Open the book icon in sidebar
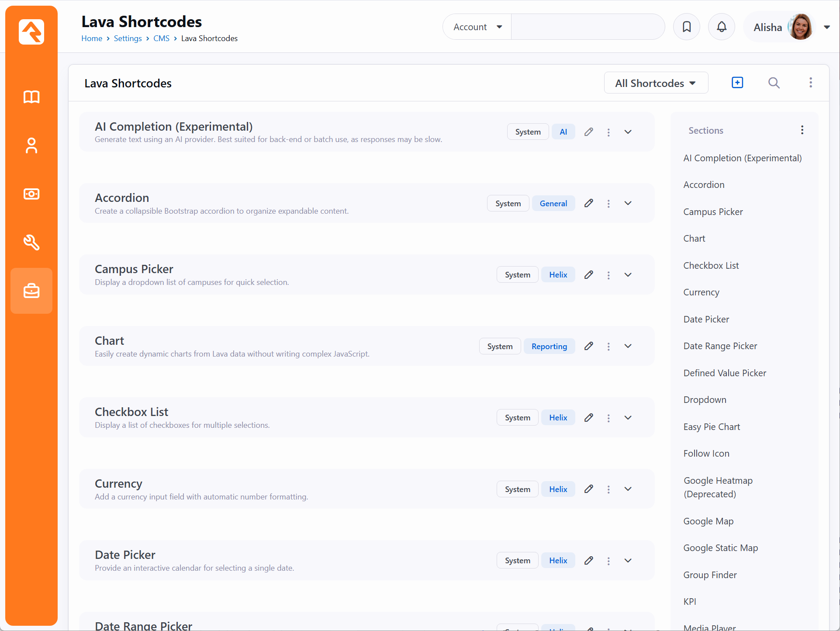 (31, 97)
